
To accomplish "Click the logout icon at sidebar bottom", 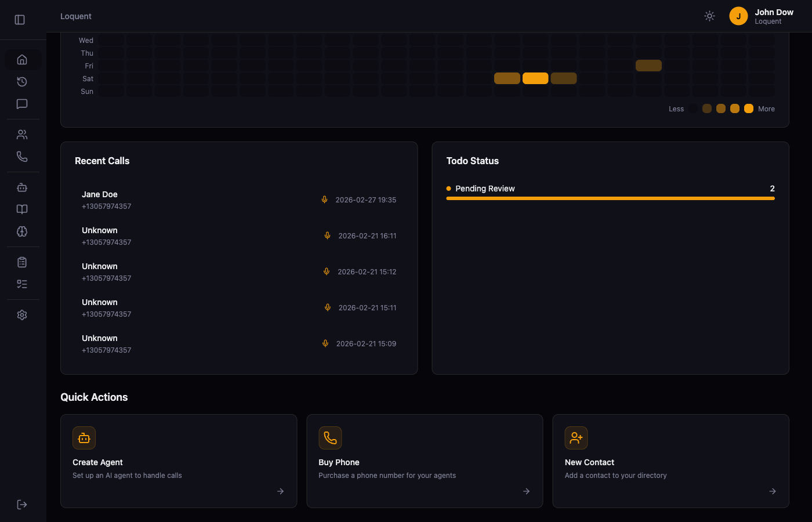I will coord(22,505).
